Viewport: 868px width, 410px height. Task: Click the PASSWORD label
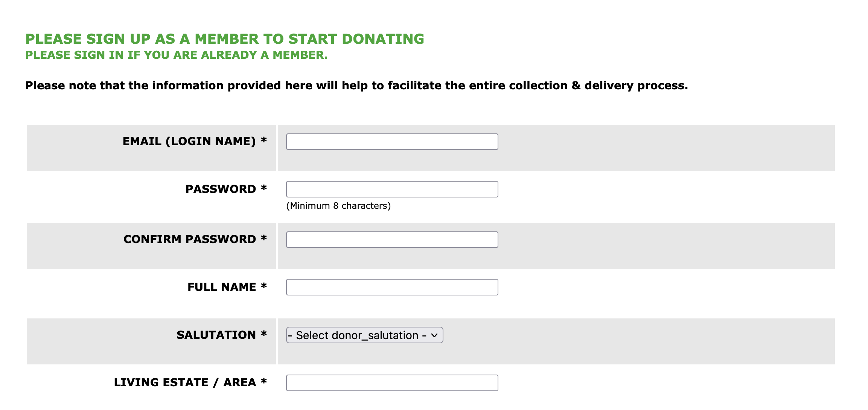(x=220, y=189)
